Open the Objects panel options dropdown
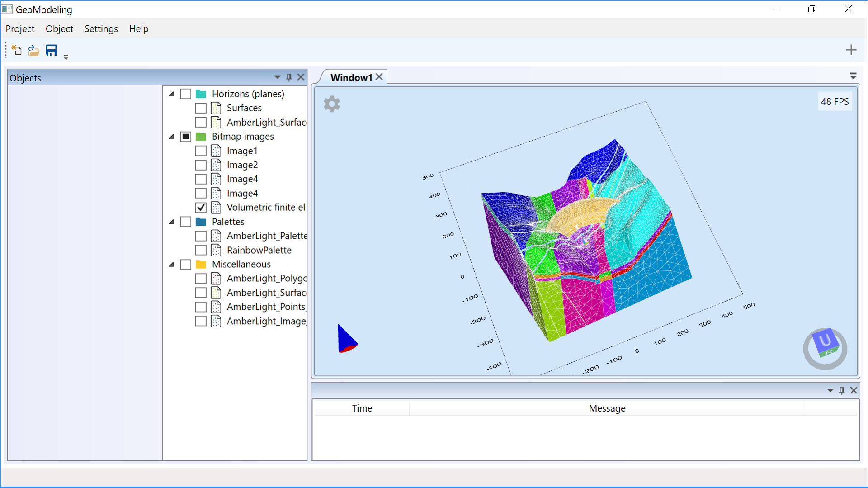 click(277, 77)
